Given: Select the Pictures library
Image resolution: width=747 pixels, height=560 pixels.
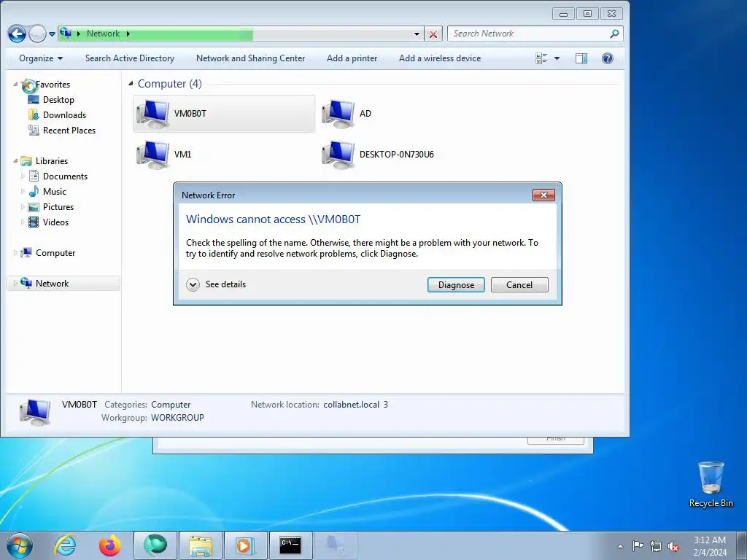Looking at the screenshot, I should pyautogui.click(x=58, y=206).
